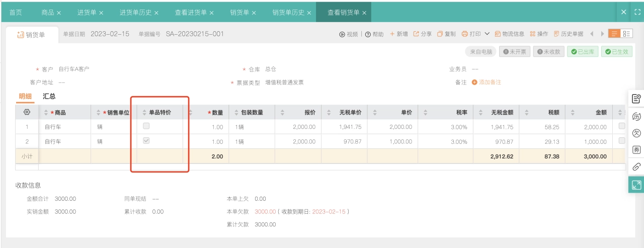Click the attachment paperclip in the right sidebar
The height and width of the screenshot is (248, 644).
pyautogui.click(x=636, y=167)
